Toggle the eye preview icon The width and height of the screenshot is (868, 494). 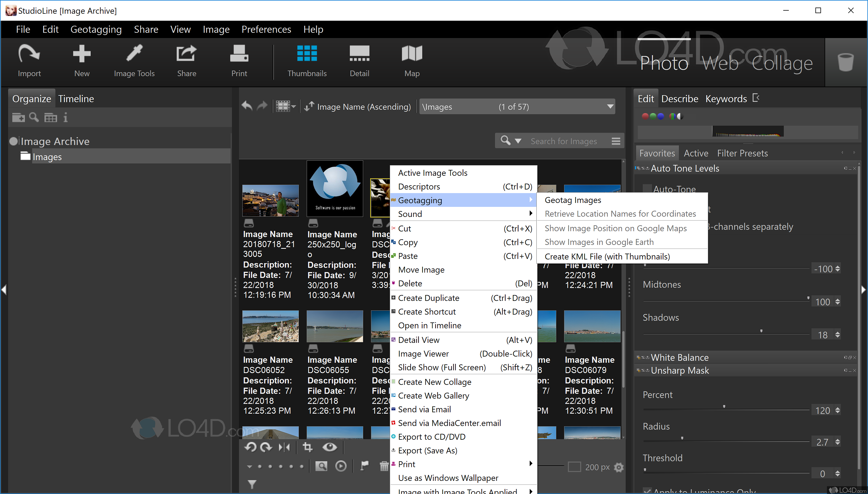(329, 447)
